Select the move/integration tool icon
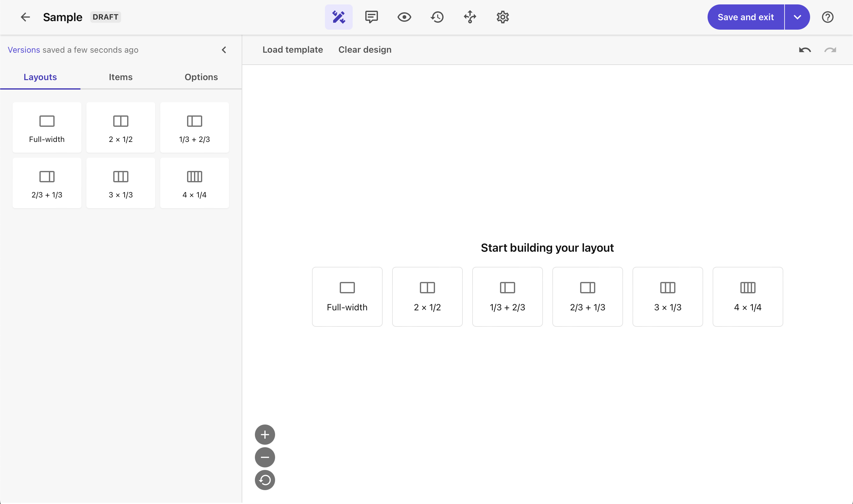The width and height of the screenshot is (853, 504). tap(470, 17)
